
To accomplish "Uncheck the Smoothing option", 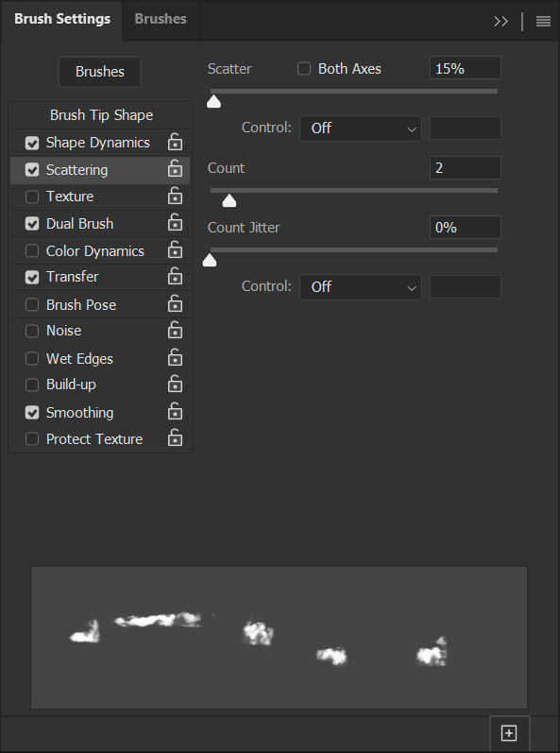I will coord(32,413).
